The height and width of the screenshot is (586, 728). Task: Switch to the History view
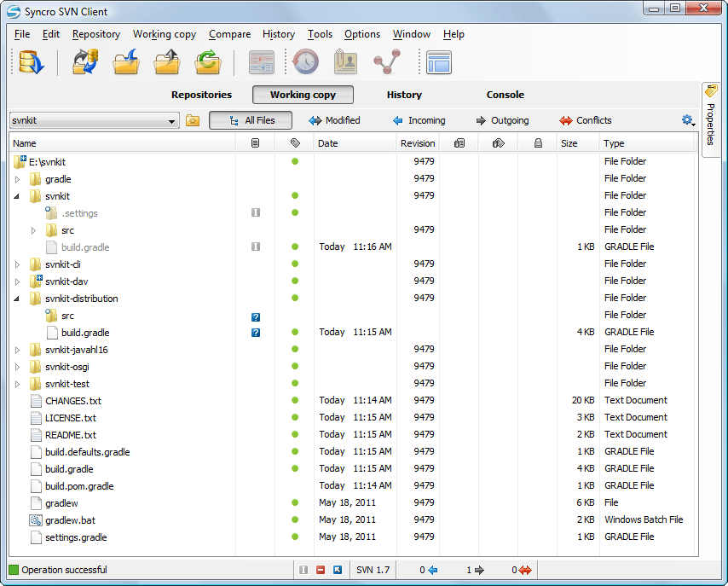404,95
